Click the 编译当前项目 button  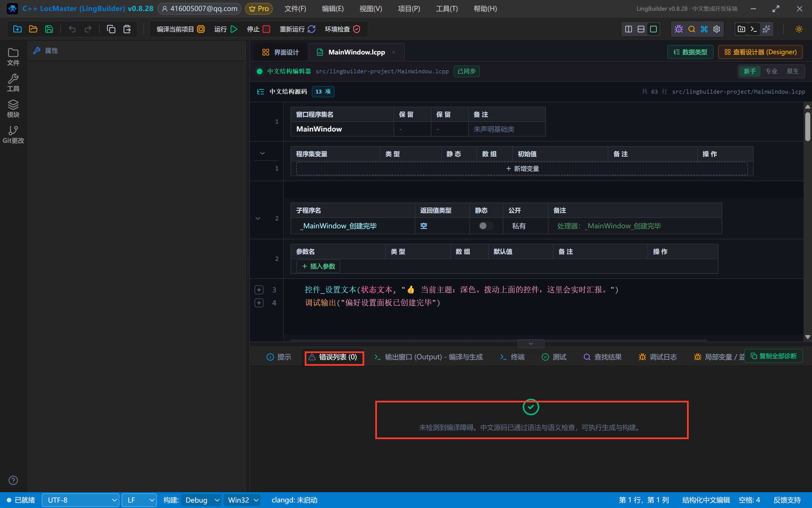(x=181, y=29)
